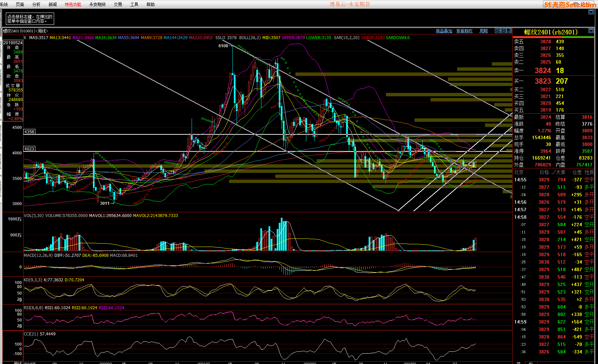Open the 交易 menu

[x=118, y=4]
